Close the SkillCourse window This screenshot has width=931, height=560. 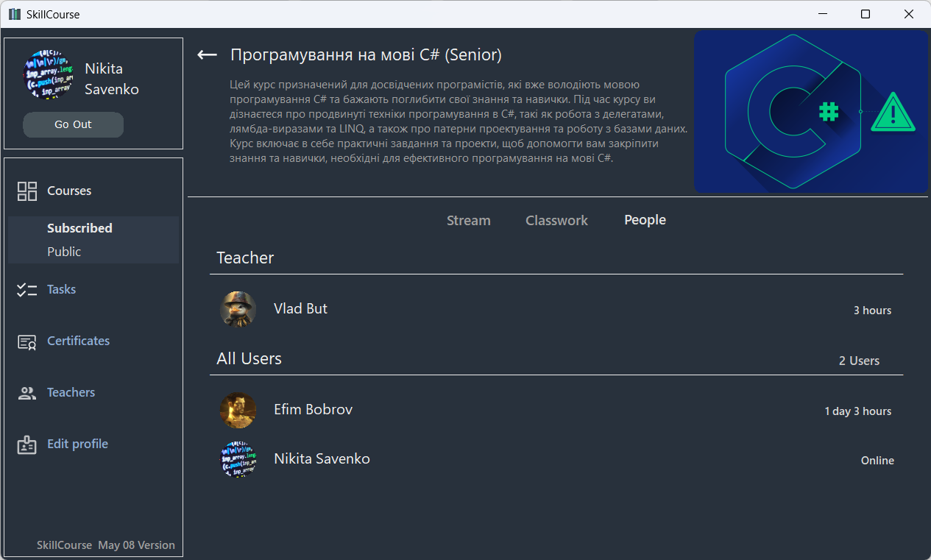coord(909,14)
